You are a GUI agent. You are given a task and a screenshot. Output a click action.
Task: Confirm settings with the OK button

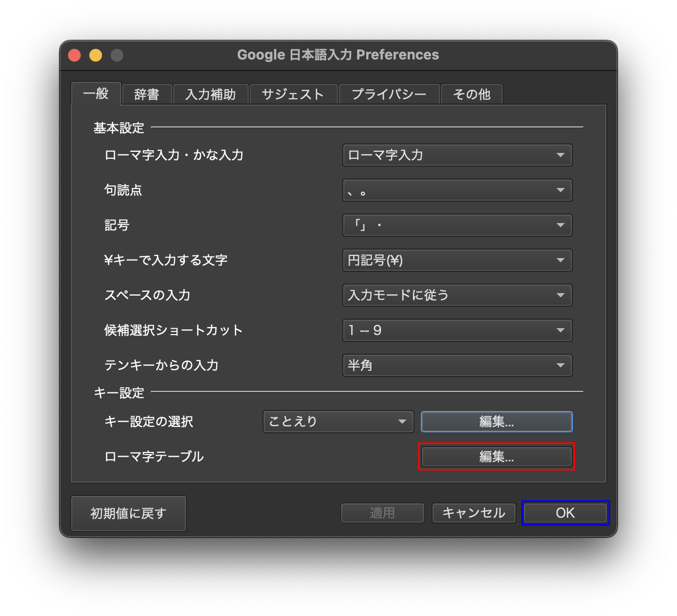click(x=565, y=513)
